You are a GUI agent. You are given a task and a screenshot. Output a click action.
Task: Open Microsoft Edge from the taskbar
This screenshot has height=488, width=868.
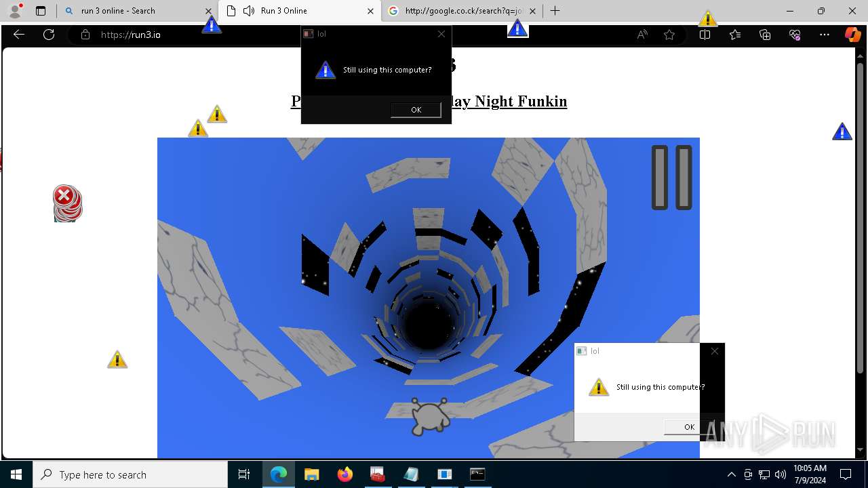coord(279,474)
